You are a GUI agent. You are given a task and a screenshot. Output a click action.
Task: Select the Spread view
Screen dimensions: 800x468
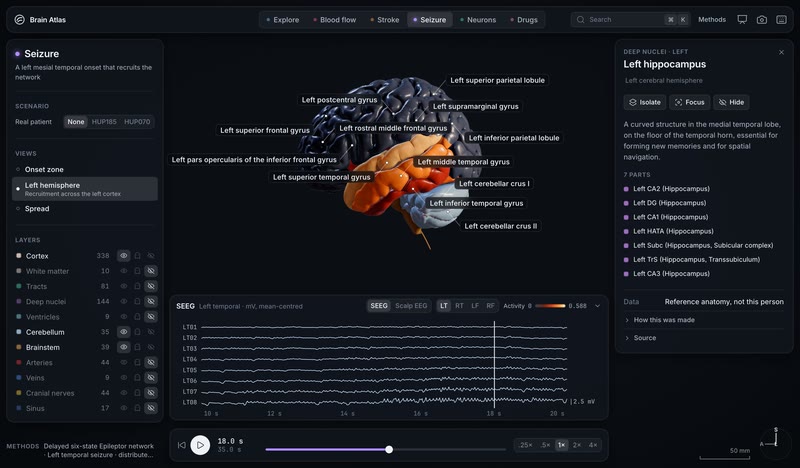click(85, 209)
